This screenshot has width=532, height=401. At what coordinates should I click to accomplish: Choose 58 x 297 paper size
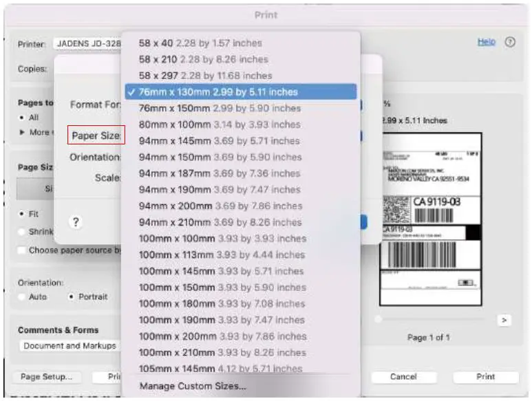click(241, 76)
